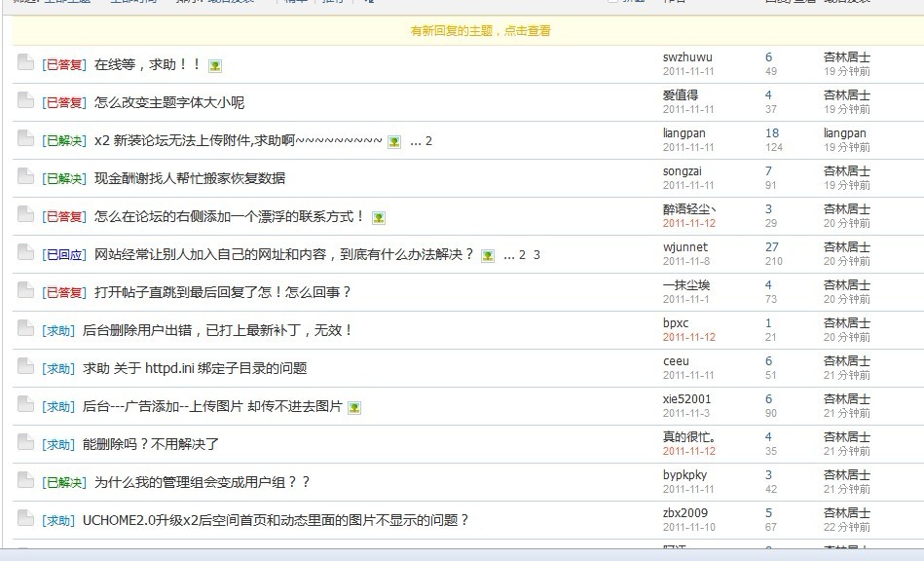
Task: Open the thread 'UCHOME2.0升级x2后空间首页和动态里面的图片不显示的问题？'
Action: [x=276, y=520]
